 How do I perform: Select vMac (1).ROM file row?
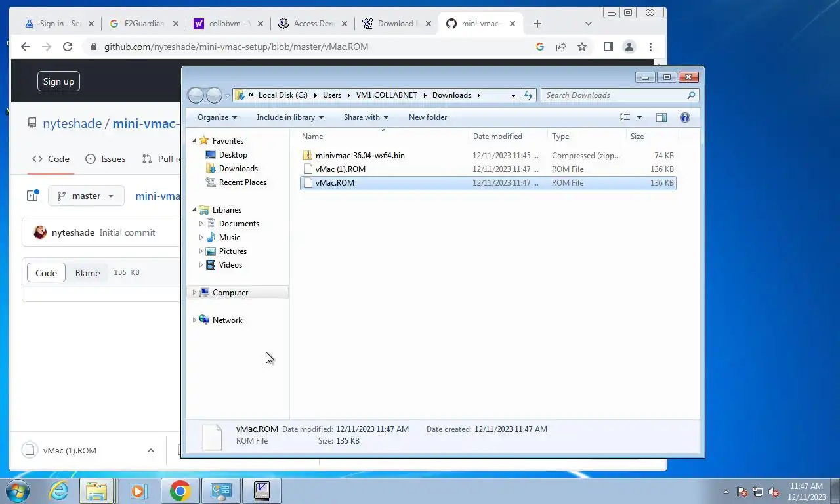pos(488,169)
